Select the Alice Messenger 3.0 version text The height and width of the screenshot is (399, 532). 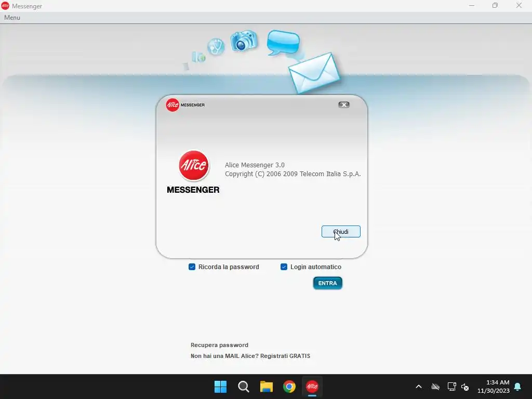click(255, 165)
